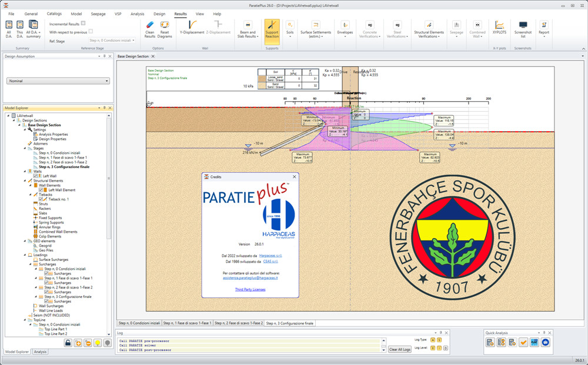
Task: Open Envelopes results
Action: pos(345,29)
